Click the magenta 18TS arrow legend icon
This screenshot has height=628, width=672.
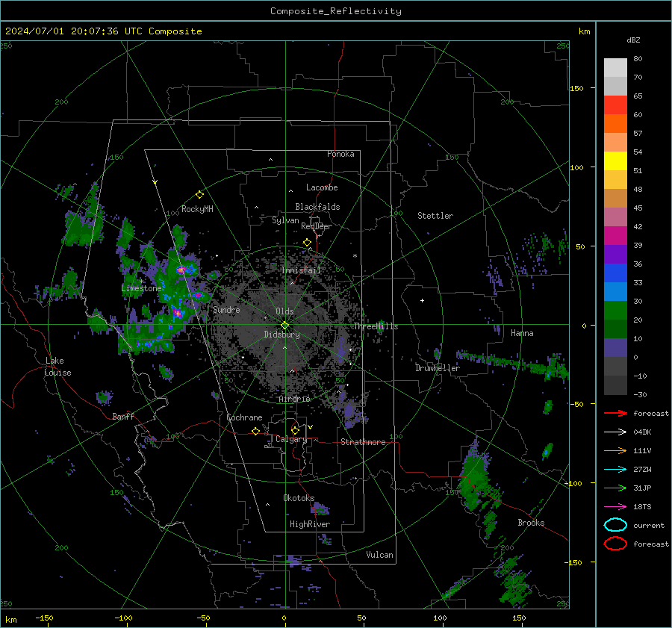tap(615, 507)
